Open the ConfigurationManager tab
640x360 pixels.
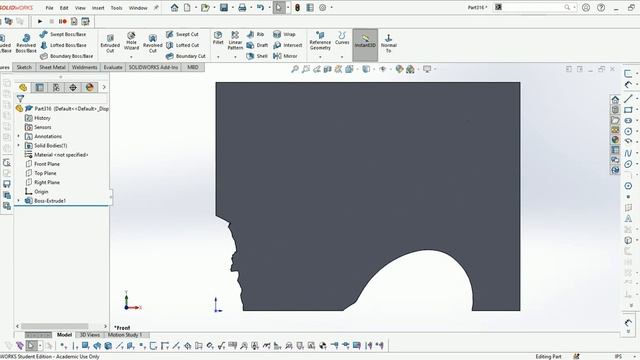coord(56,87)
